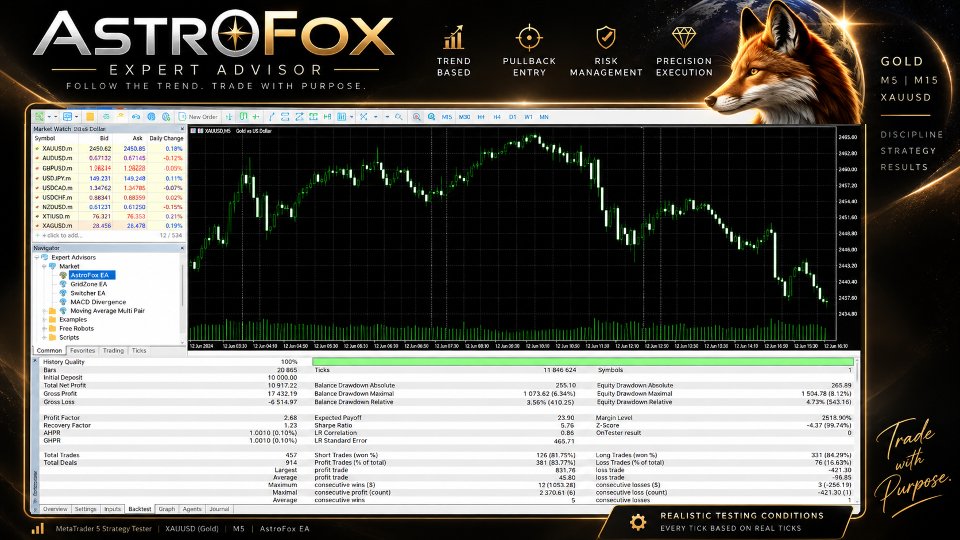Open the Graph tab of Strategy Tester
This screenshot has width=960, height=540.
[x=167, y=509]
